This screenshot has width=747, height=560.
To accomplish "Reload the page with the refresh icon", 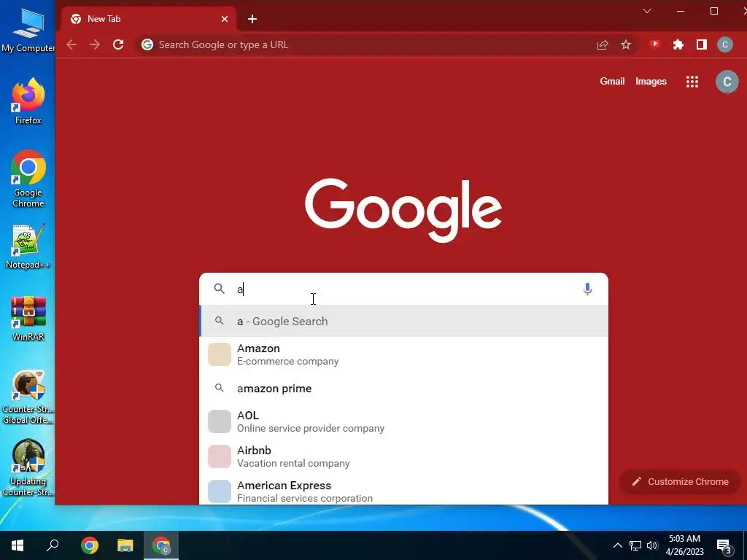I will pos(118,44).
